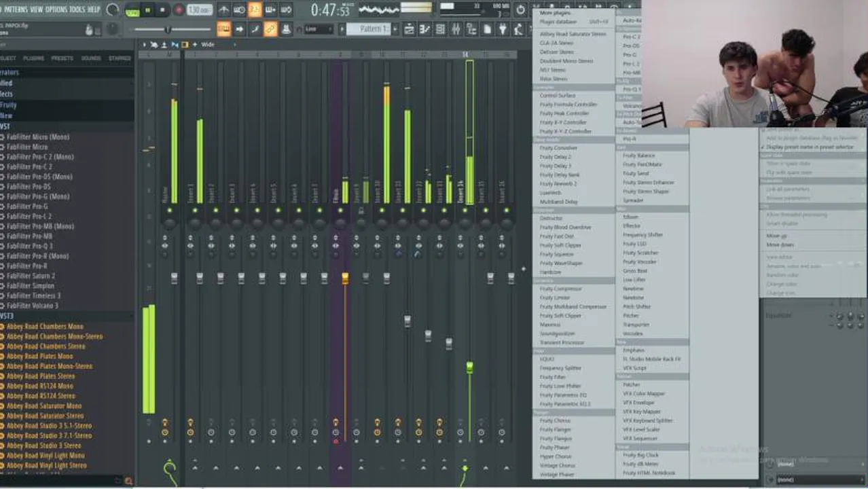Screen dimensions: 868x489
Task: Start playback with the Play button
Action: pyautogui.click(x=147, y=10)
